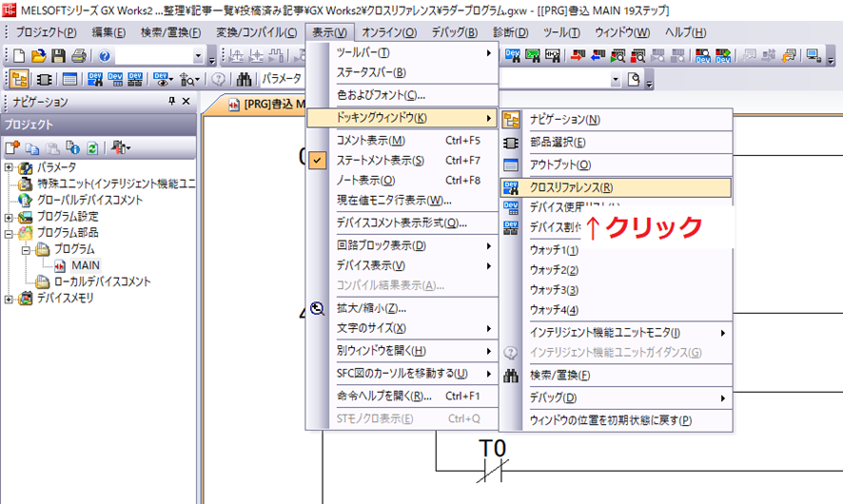Select the MAIN program in the tree

pyautogui.click(x=86, y=265)
